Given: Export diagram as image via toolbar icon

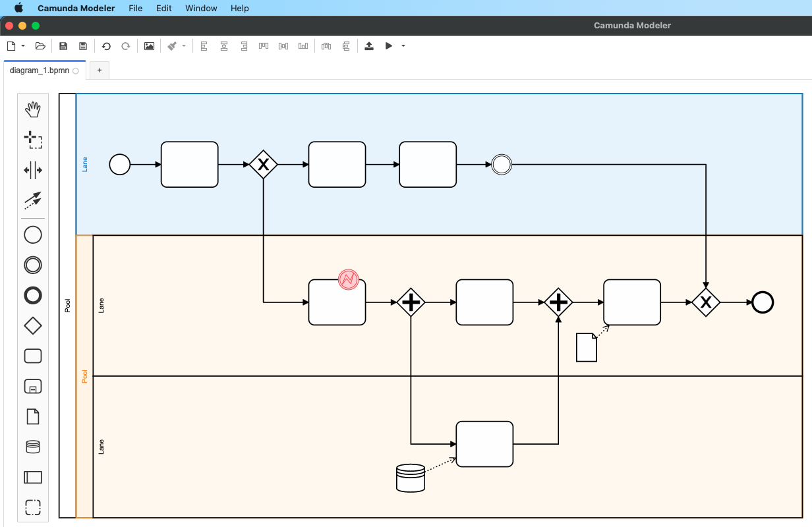Looking at the screenshot, I should pyautogui.click(x=149, y=45).
